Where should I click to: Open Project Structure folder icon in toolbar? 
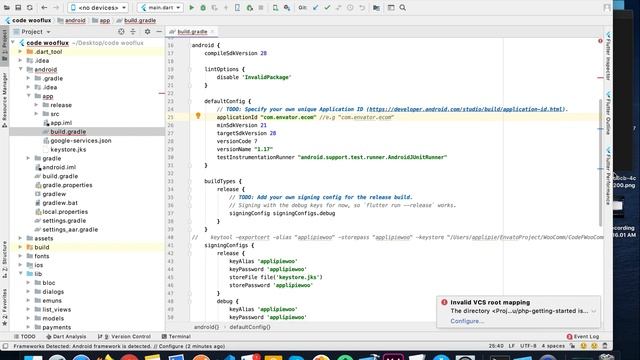[x=376, y=7]
